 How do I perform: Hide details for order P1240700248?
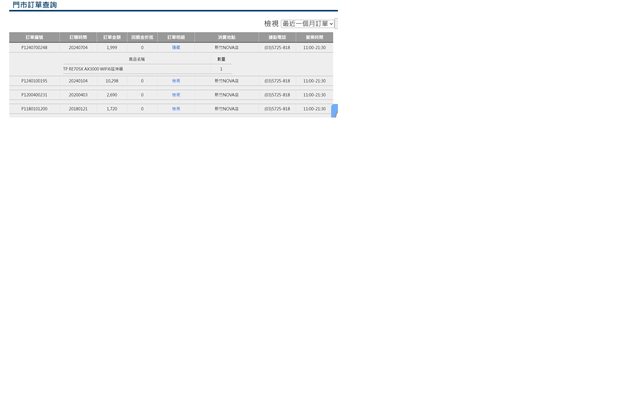click(x=176, y=47)
